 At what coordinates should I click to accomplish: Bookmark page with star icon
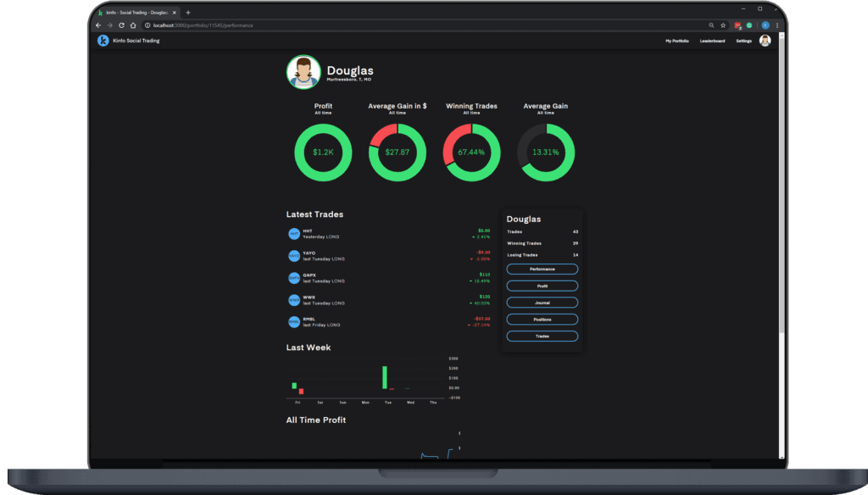(723, 25)
